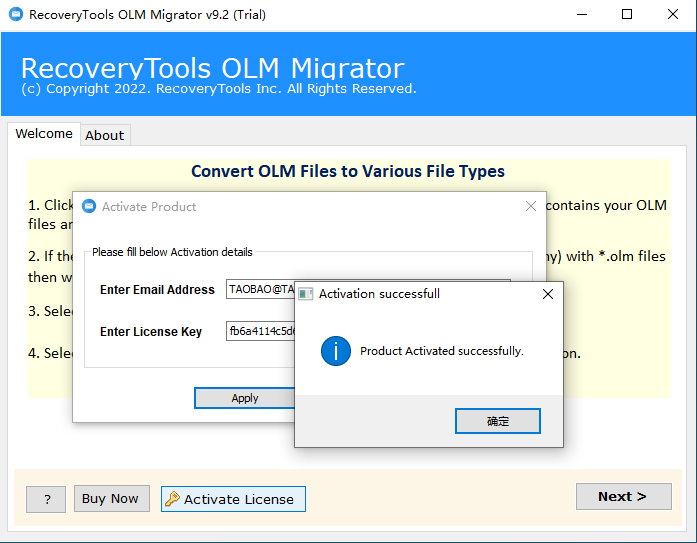Click the Buy Now button
Screen dimensions: 697x543
(x=111, y=498)
